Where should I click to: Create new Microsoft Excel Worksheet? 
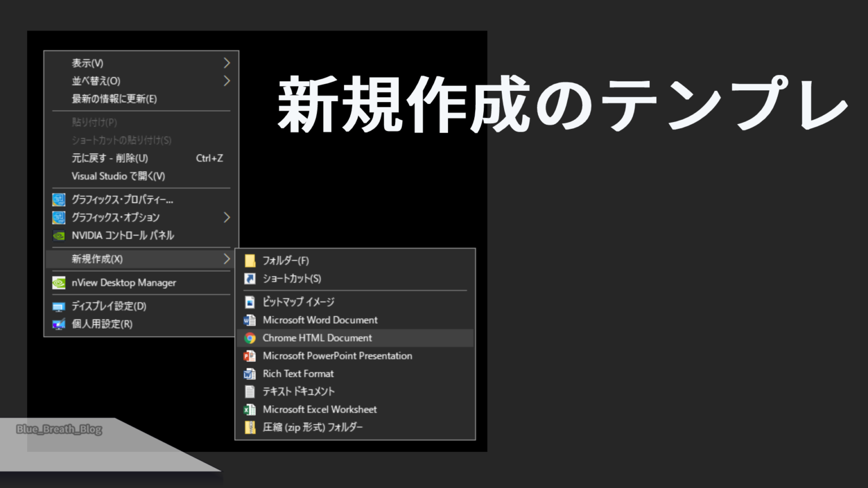click(355, 409)
